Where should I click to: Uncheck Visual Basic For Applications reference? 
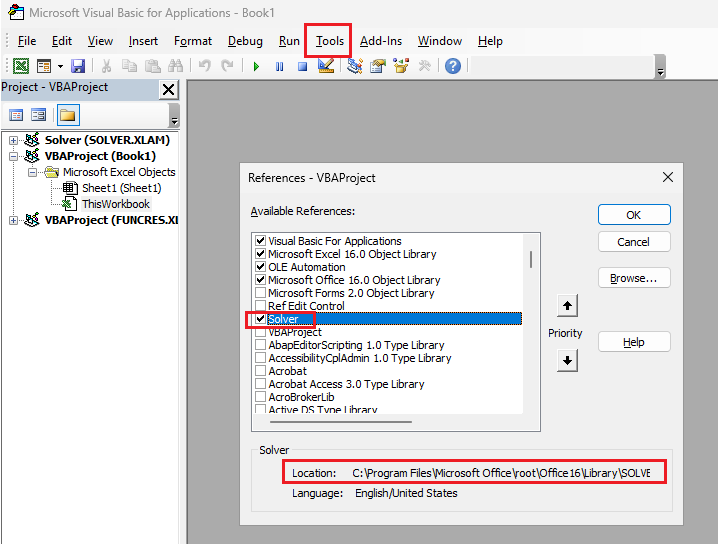pyautogui.click(x=261, y=240)
